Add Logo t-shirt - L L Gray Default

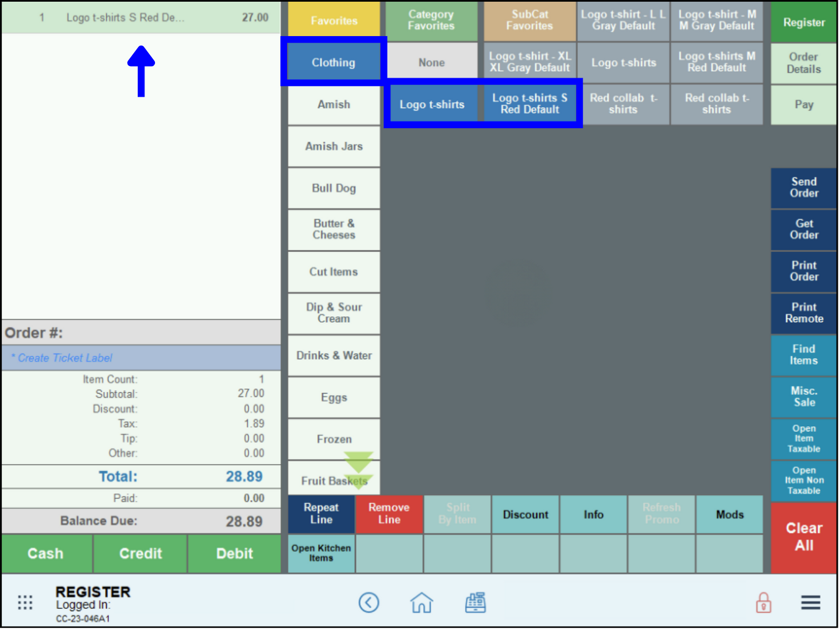pyautogui.click(x=623, y=21)
